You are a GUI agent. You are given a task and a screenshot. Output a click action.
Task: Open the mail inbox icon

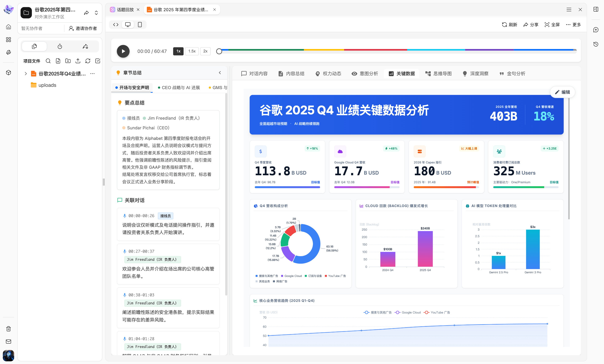pos(8,341)
